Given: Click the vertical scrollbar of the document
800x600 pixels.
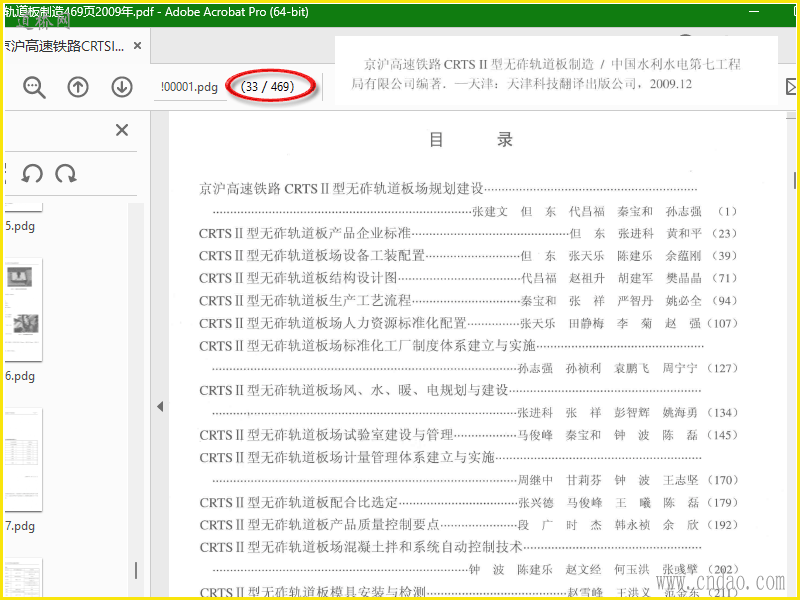Looking at the screenshot, I should [x=795, y=181].
